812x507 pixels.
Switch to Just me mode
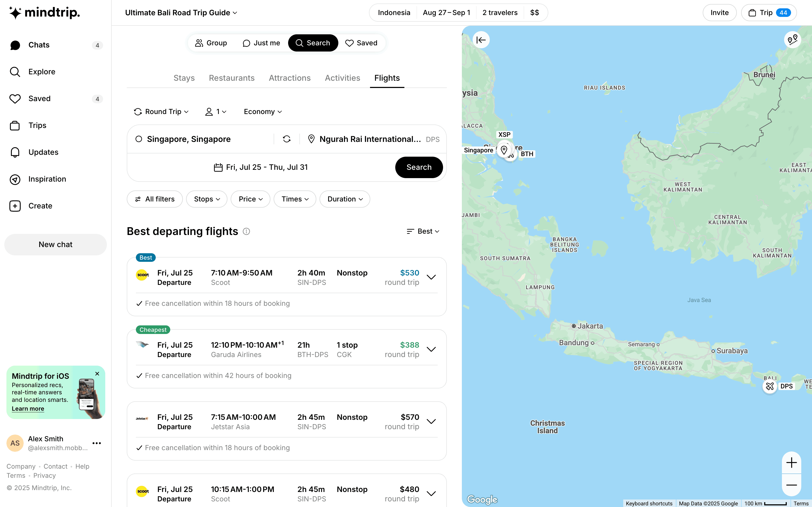click(x=261, y=43)
